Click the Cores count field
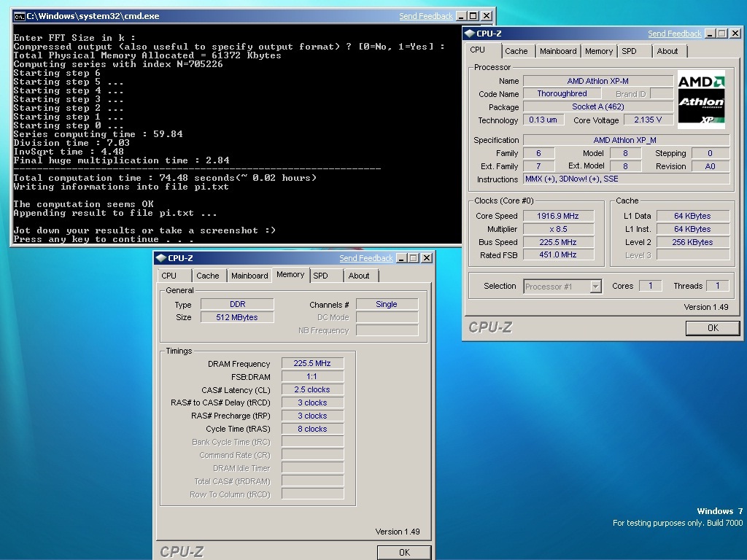This screenshot has height=560, width=747. point(650,286)
